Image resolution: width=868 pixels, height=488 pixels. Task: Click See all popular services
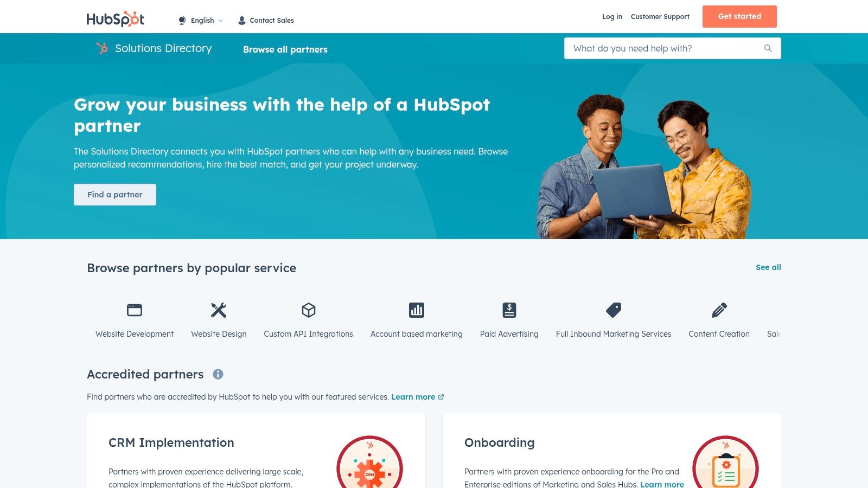click(768, 267)
